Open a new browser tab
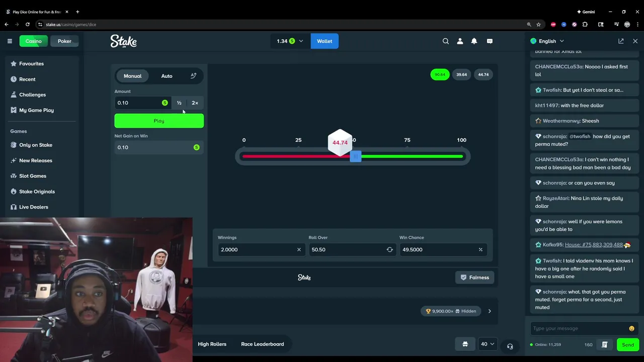The height and width of the screenshot is (362, 644). pos(77,12)
